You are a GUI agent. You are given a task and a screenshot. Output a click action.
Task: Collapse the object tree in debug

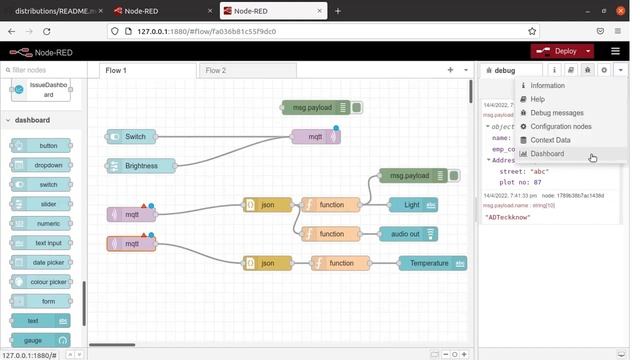tap(488, 127)
